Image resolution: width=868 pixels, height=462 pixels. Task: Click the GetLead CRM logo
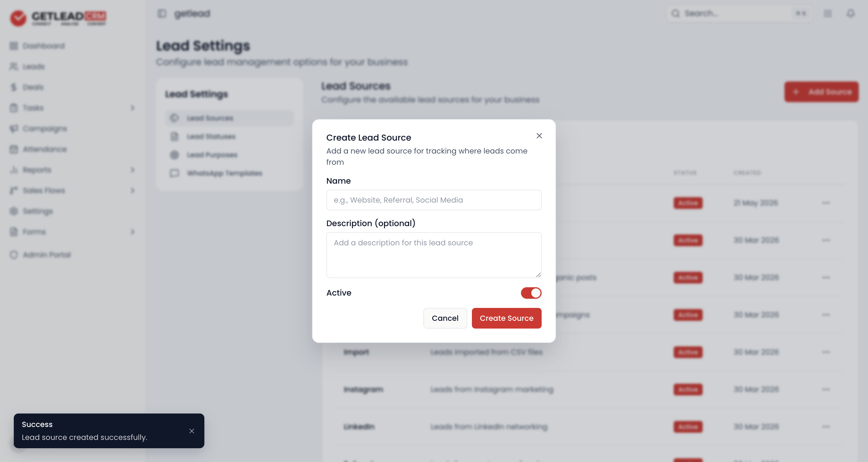[x=58, y=18]
